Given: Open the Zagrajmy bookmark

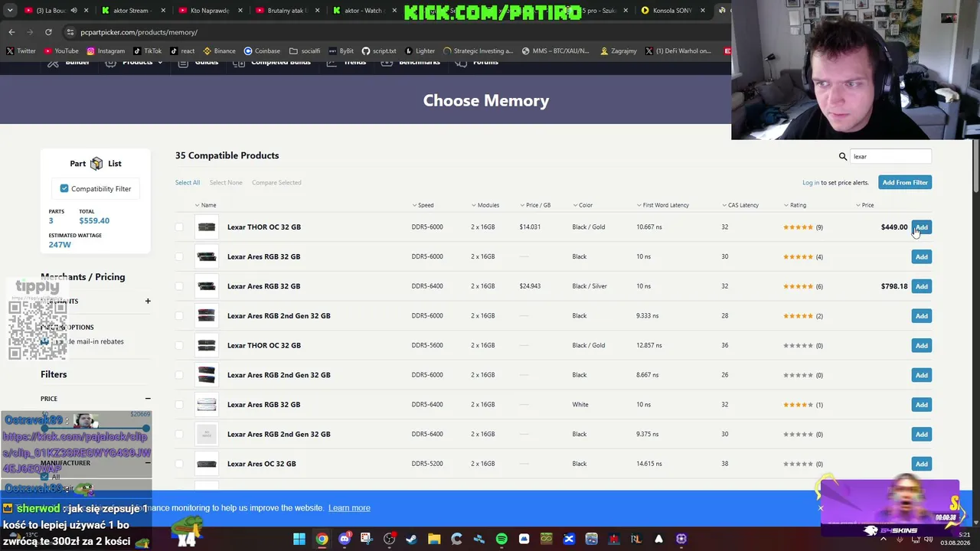Looking at the screenshot, I should coord(619,51).
